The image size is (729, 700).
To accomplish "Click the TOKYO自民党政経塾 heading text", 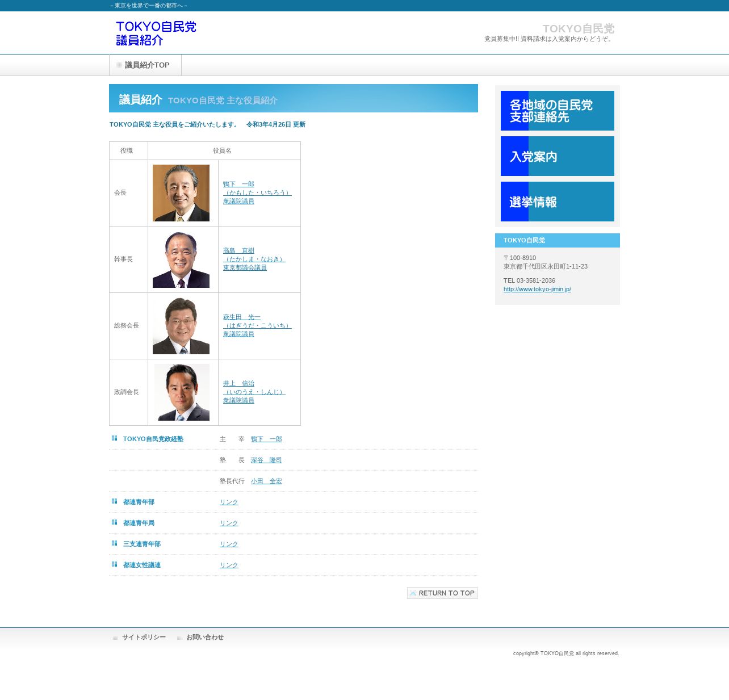I will coord(153,439).
